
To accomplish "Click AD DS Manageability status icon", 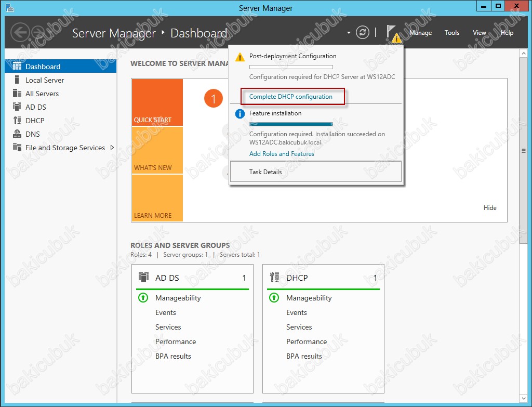I will pos(143,298).
